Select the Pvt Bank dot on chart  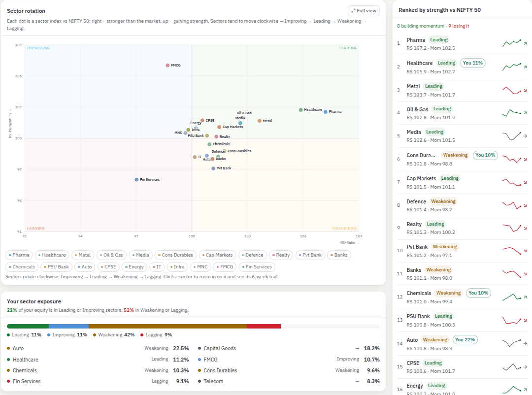(x=213, y=168)
